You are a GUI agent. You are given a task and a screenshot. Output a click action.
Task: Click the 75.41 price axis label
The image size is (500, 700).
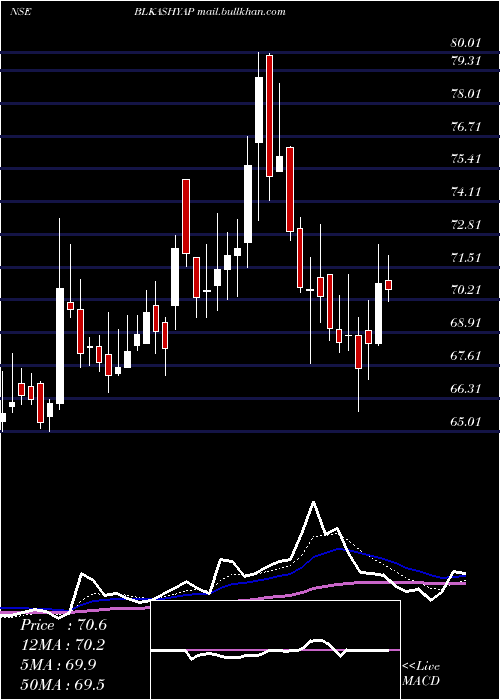pyautogui.click(x=466, y=159)
